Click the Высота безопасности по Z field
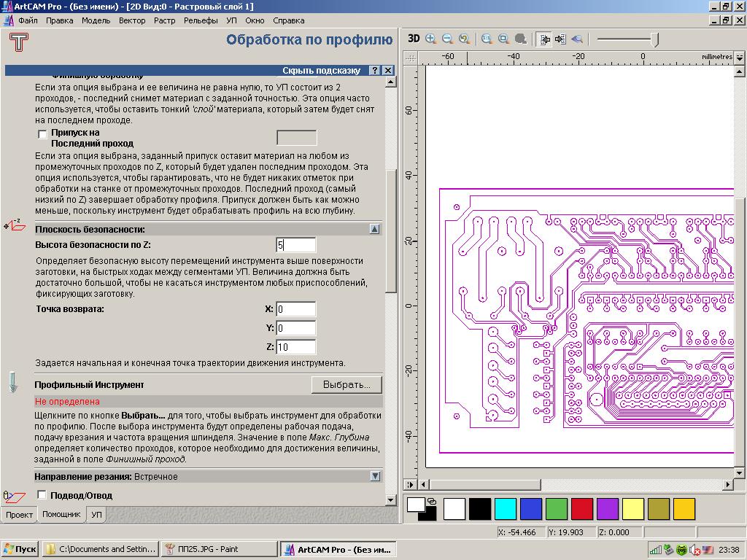This screenshot has height=560, width=747. coord(296,245)
